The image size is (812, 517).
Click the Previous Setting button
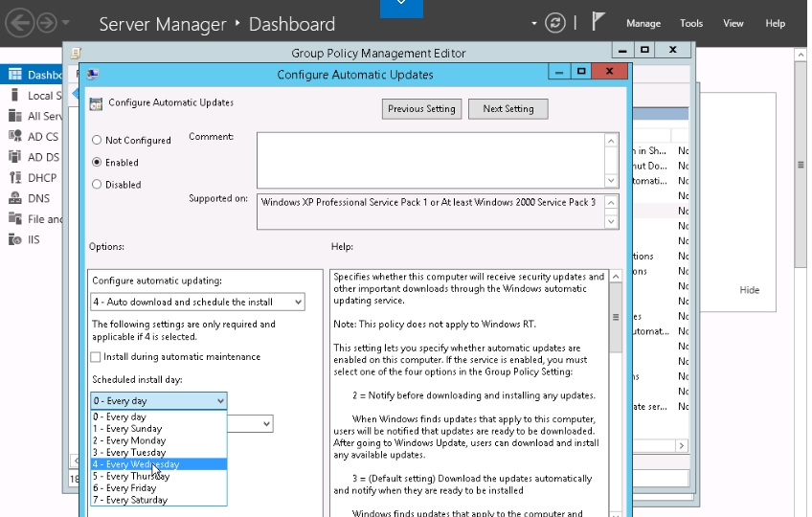point(421,109)
